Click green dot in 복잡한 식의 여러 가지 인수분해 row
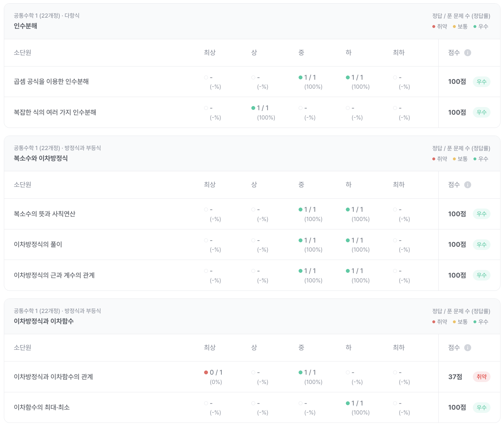The width and height of the screenshot is (504, 428). tap(253, 108)
